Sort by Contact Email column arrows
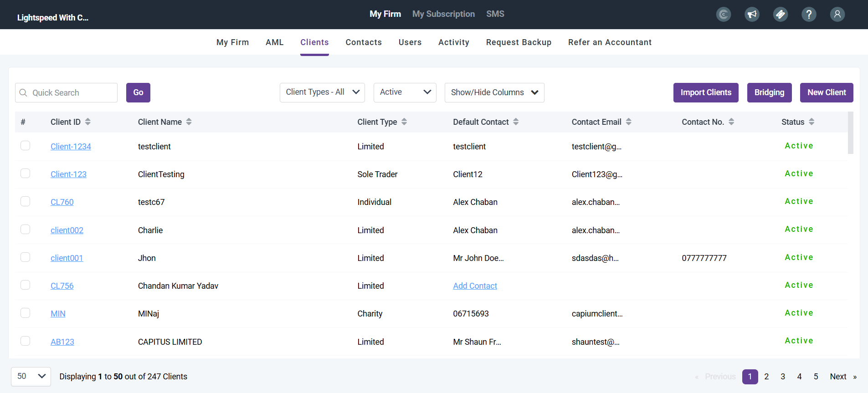The width and height of the screenshot is (868, 393). pyautogui.click(x=629, y=122)
